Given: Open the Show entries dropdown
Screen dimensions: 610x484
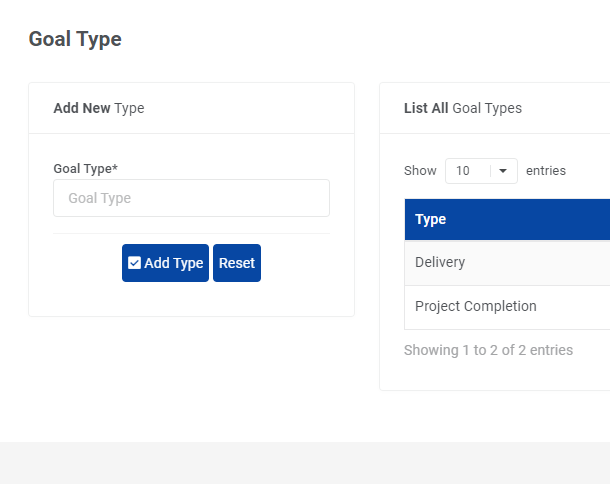Looking at the screenshot, I should tap(481, 171).
